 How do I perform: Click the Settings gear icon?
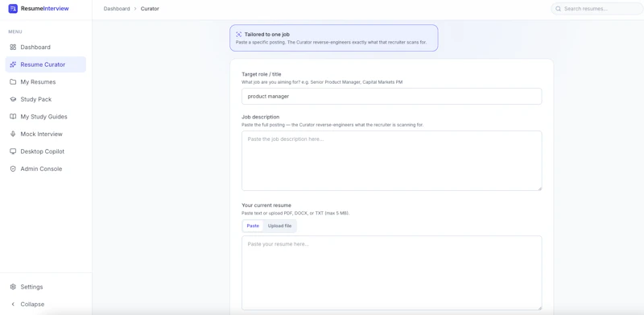[13, 287]
